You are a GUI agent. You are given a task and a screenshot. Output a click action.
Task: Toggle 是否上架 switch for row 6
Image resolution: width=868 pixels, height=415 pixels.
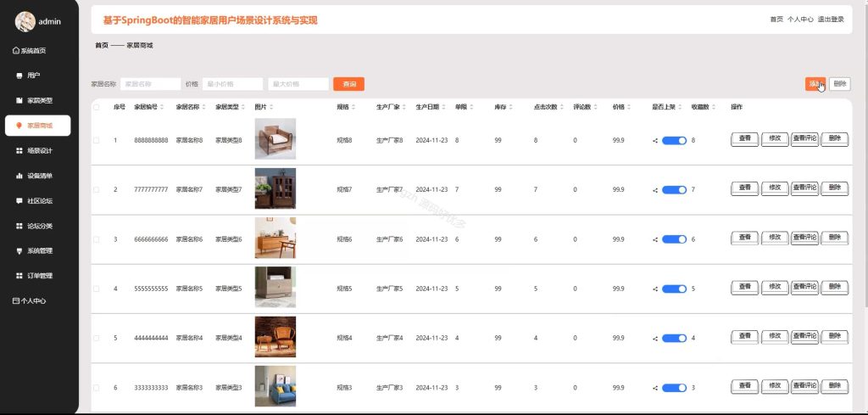674,388
